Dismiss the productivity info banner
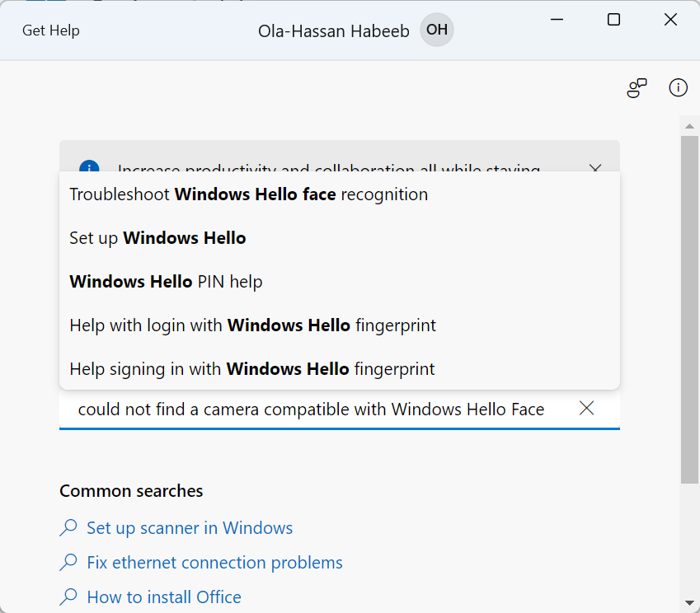 pos(595,169)
